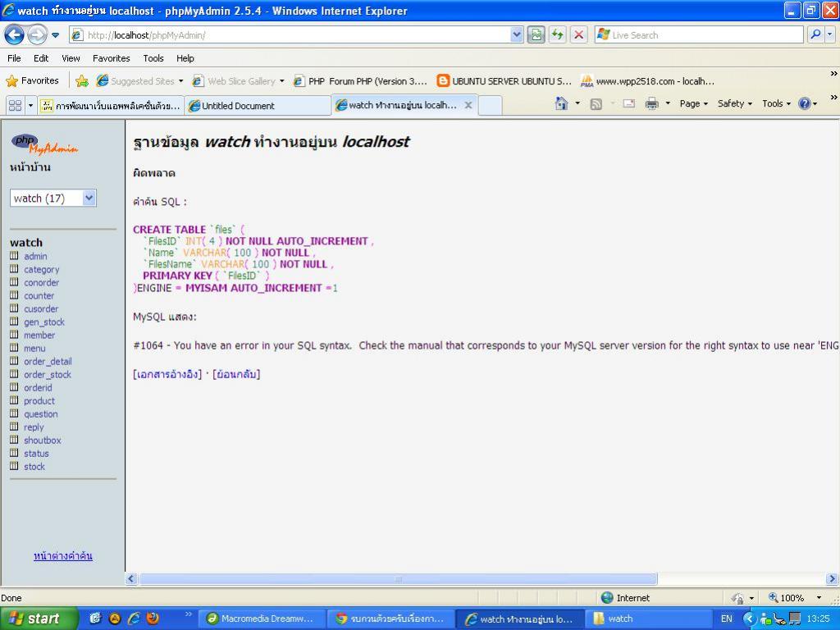
Task: Open the watch folder taskbar item
Action: 648,619
